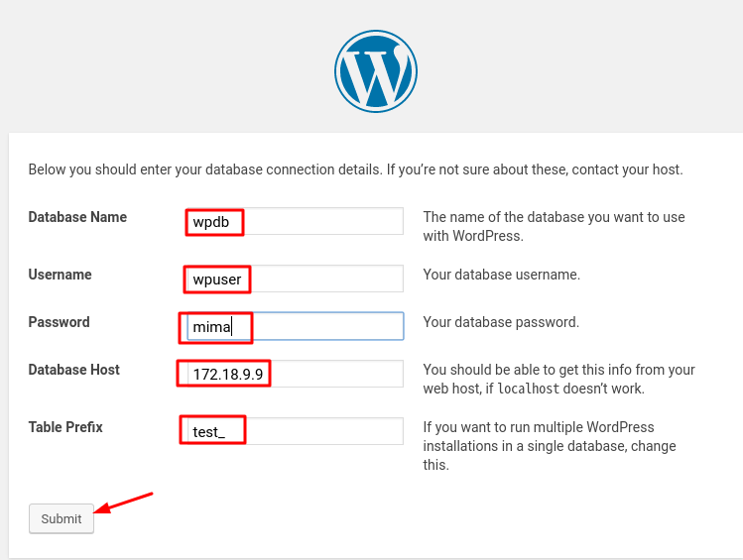This screenshot has width=743, height=560.
Task: Focus the Database Host field 172.18.9.9
Action: coord(295,374)
